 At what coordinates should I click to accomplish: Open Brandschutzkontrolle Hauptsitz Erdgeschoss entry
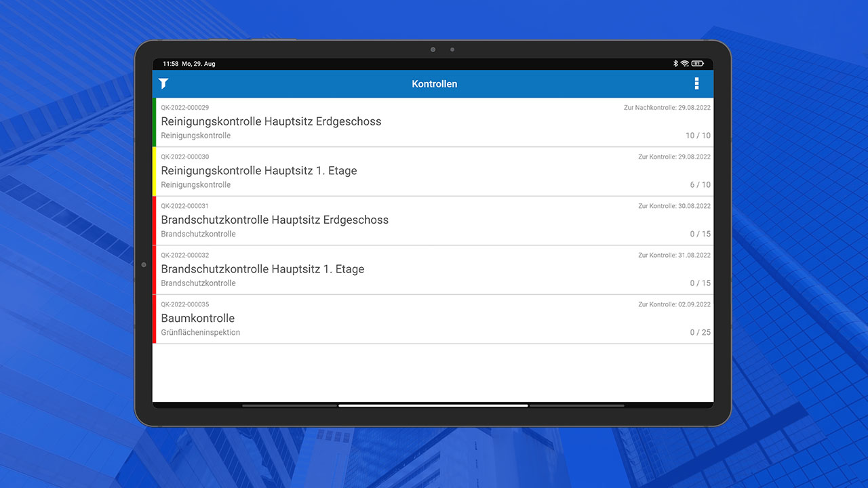(433, 220)
